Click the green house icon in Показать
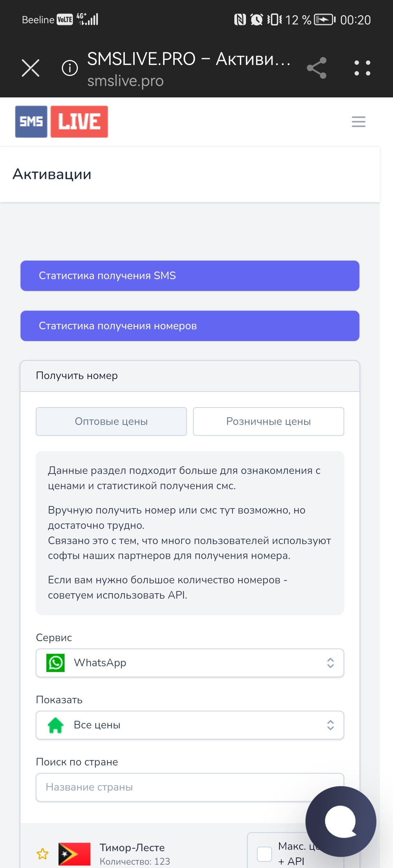This screenshot has height=868, width=393. pyautogui.click(x=56, y=725)
